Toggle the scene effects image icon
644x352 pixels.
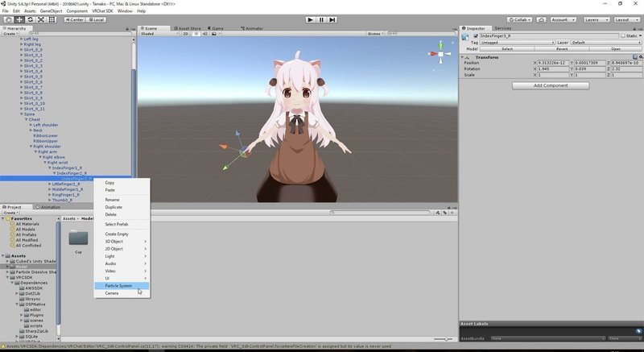[x=214, y=34]
